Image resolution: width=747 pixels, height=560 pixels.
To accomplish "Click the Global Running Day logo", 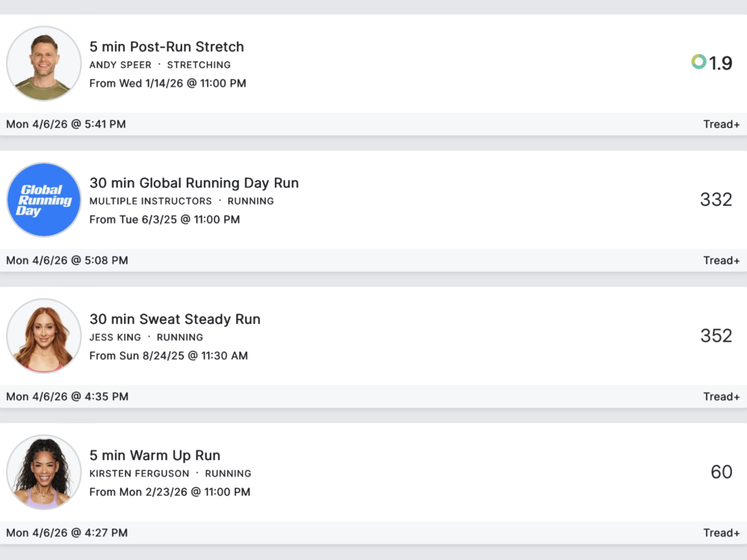I will click(x=44, y=200).
